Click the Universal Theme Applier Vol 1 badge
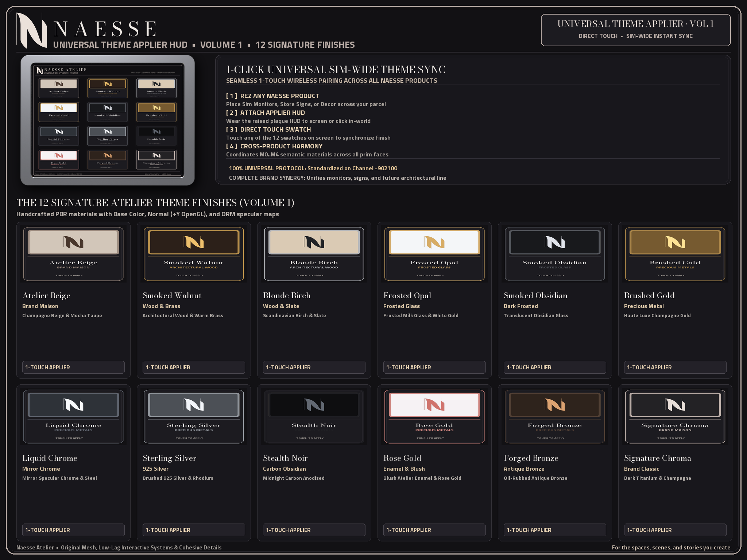The image size is (747, 560). pos(636,30)
